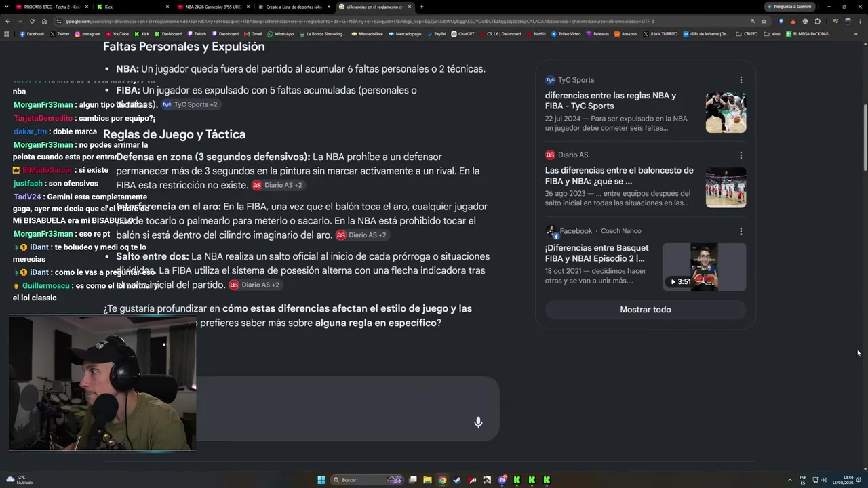Click the Windows taskbar Buscar search box
This screenshot has width=868, height=488.
pyautogui.click(x=367, y=480)
